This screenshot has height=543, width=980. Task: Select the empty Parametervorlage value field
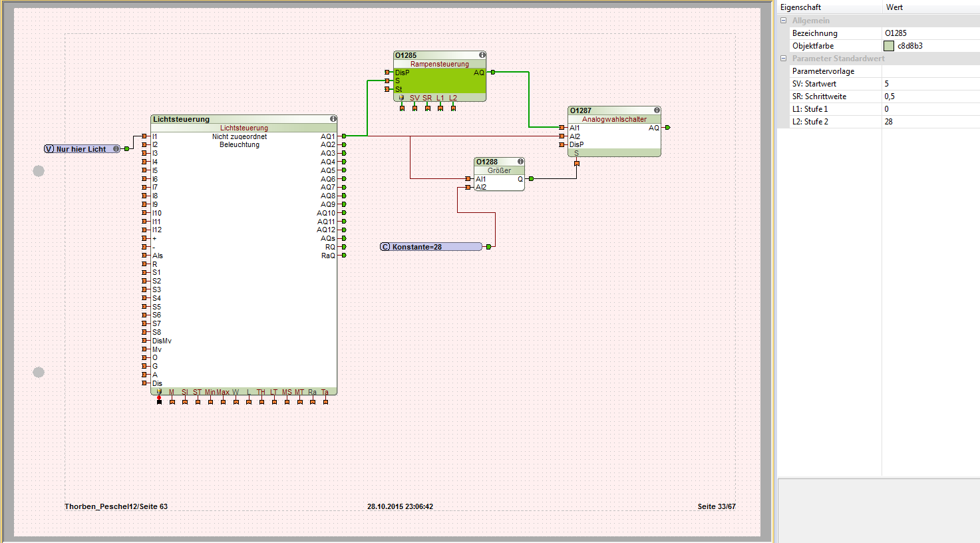coord(930,71)
